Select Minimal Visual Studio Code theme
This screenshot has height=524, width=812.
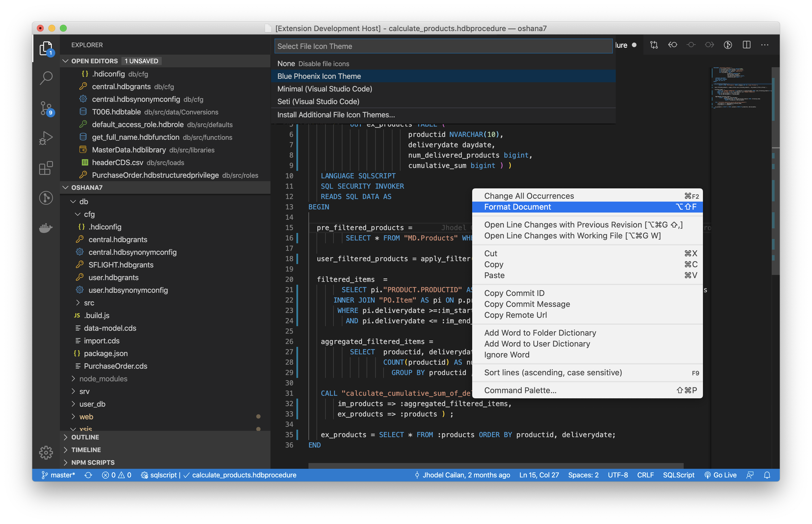click(x=324, y=89)
